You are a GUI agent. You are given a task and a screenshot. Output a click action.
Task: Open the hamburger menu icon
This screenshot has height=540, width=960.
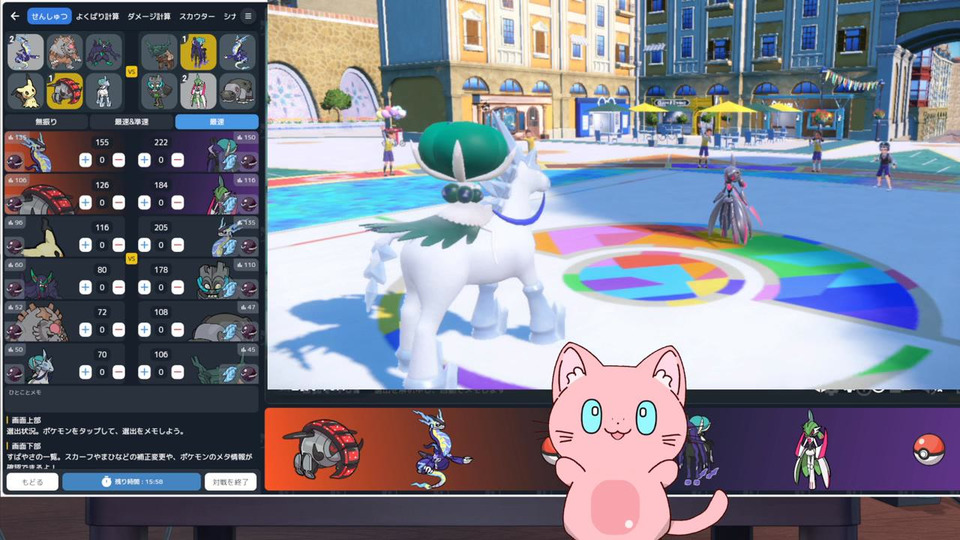pos(248,17)
